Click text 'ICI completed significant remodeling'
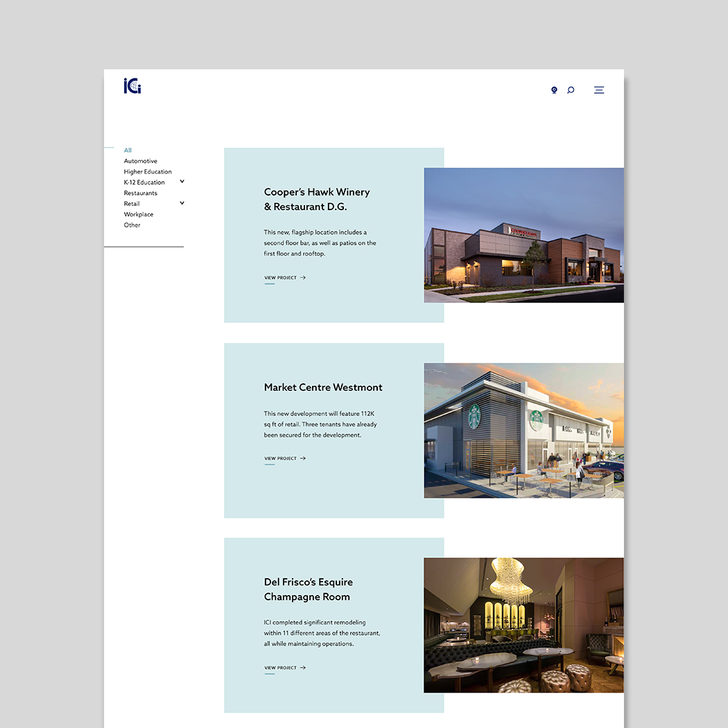 point(315,622)
